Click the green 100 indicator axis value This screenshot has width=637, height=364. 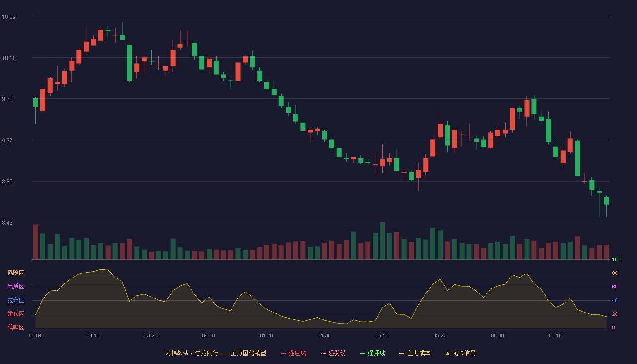(x=616, y=260)
